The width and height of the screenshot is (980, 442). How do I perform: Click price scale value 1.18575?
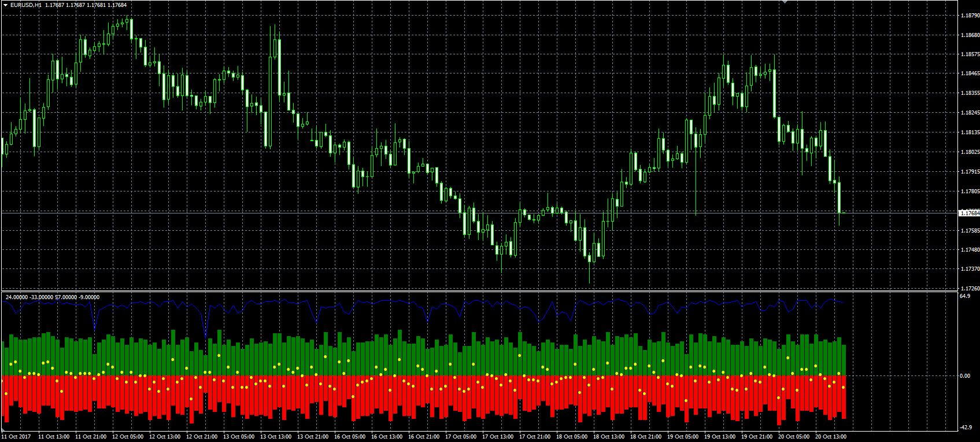point(970,54)
